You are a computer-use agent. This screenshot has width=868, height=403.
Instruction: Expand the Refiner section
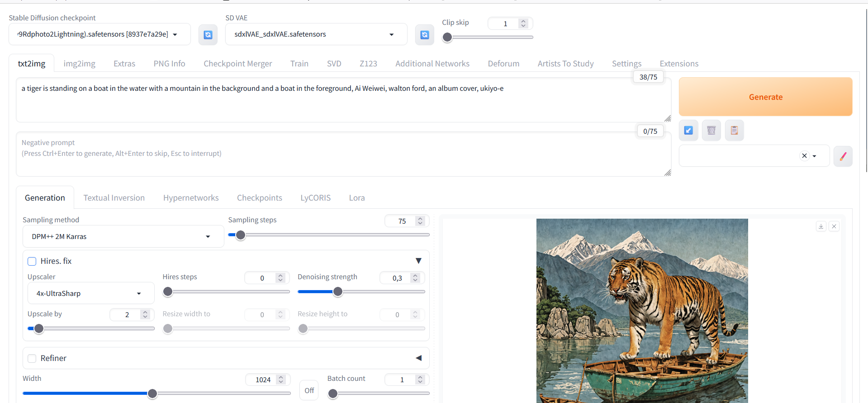click(418, 358)
